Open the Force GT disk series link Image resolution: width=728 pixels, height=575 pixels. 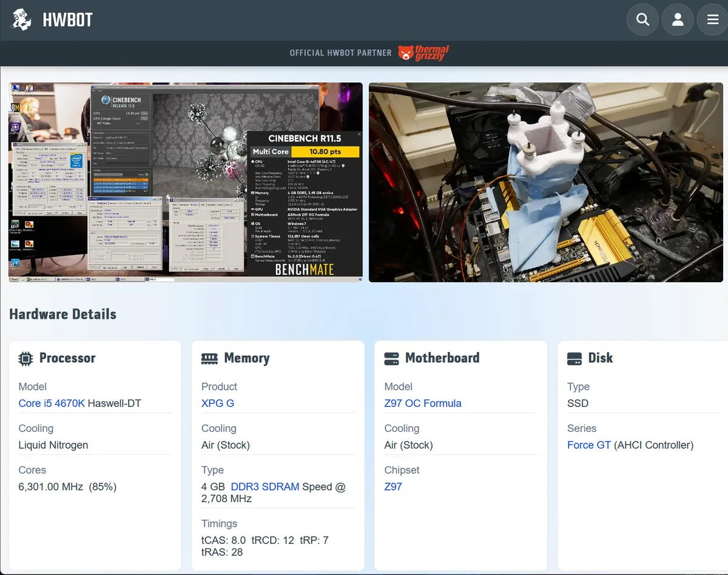[589, 445]
